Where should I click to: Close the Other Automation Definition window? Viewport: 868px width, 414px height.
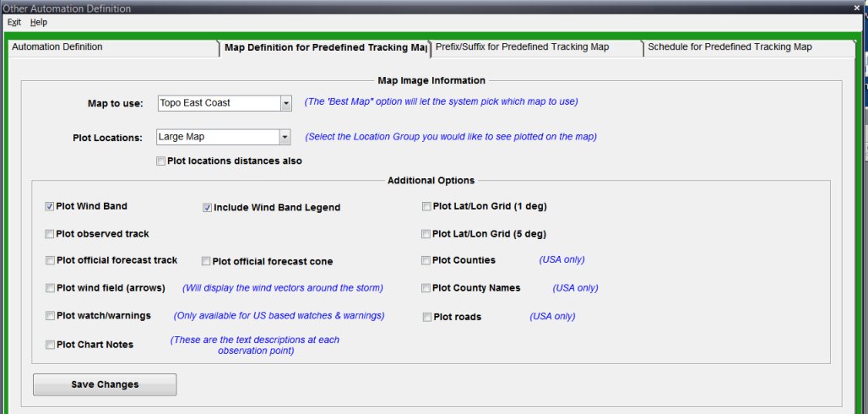856,8
